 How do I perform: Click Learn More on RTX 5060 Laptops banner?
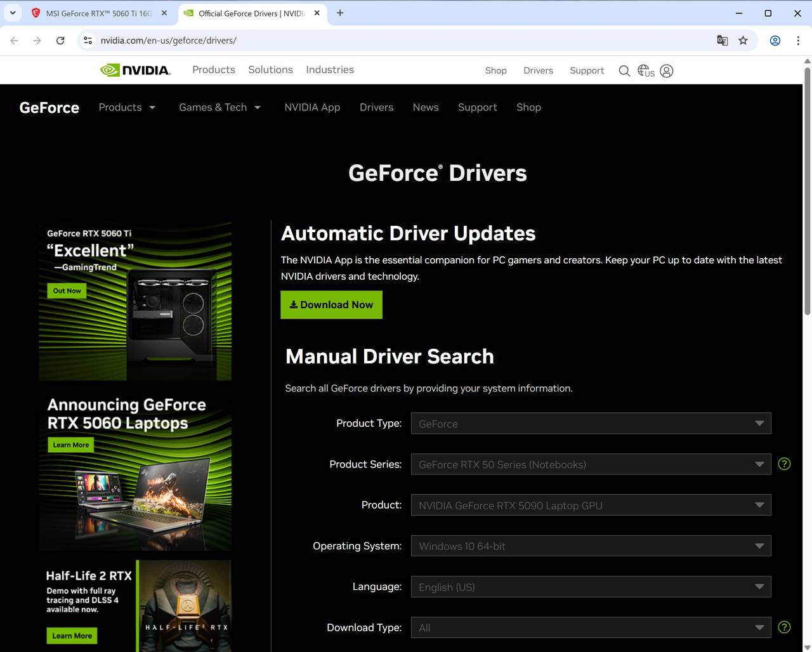coord(71,445)
